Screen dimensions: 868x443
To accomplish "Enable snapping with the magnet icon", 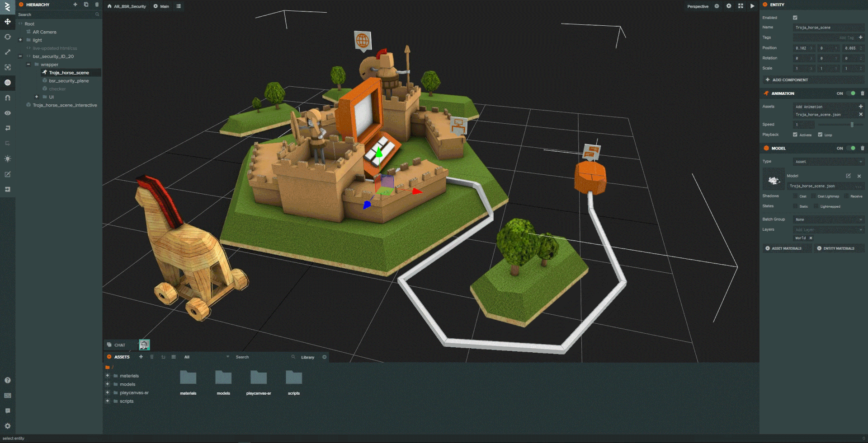I will point(8,97).
